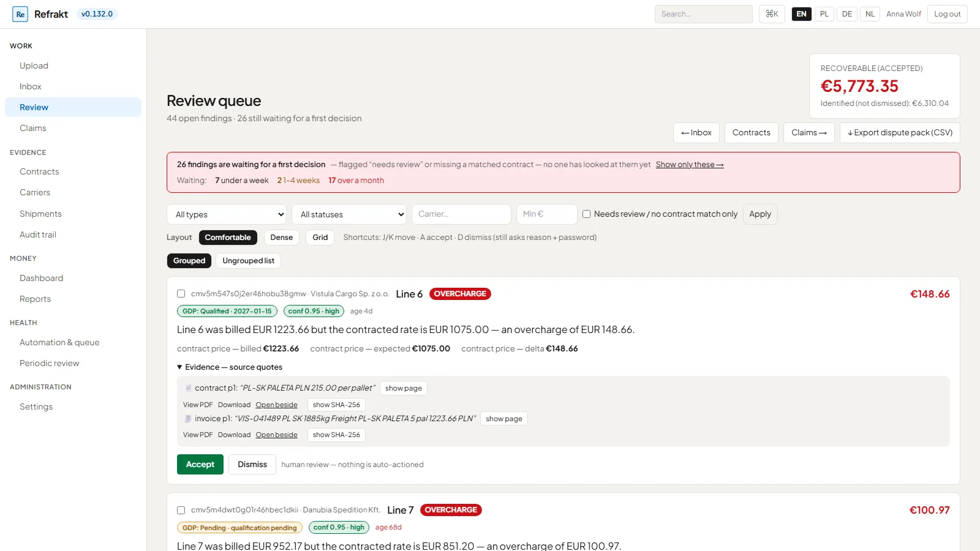980x551 pixels.
Task: Click the Carrier filter field
Action: tap(461, 214)
